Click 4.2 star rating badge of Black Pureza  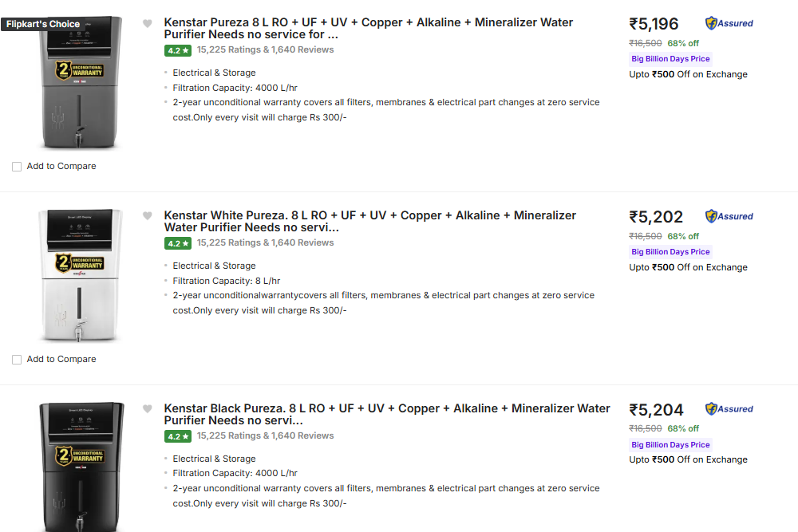tap(178, 436)
